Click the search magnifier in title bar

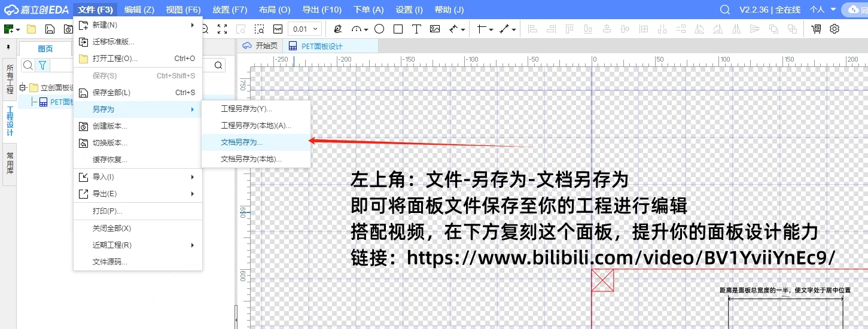(725, 10)
